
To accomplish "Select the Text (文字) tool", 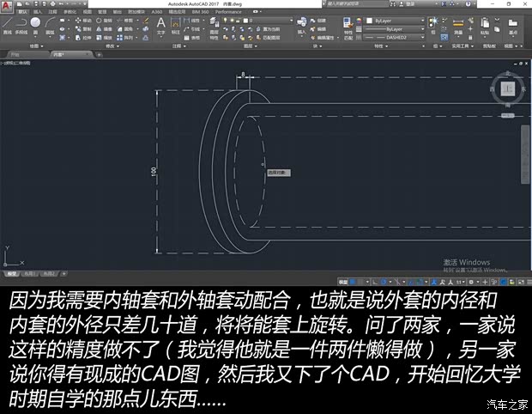I will [160, 26].
